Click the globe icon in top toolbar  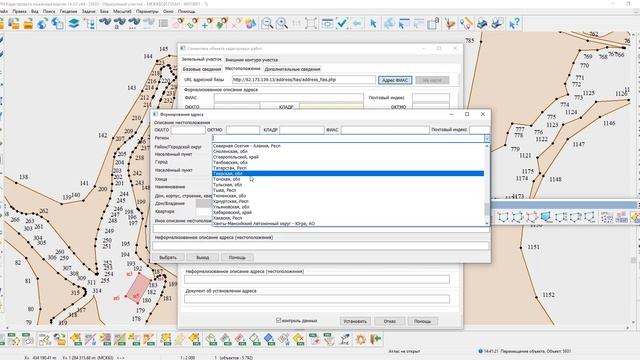42,23
